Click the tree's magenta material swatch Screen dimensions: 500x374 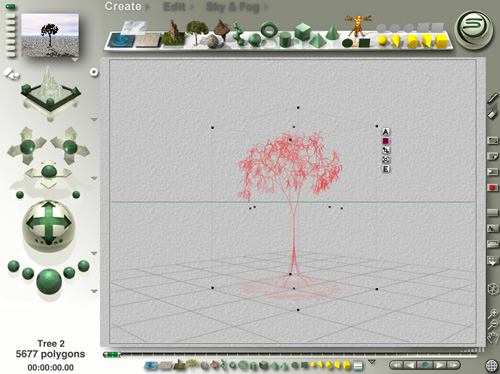[x=386, y=141]
